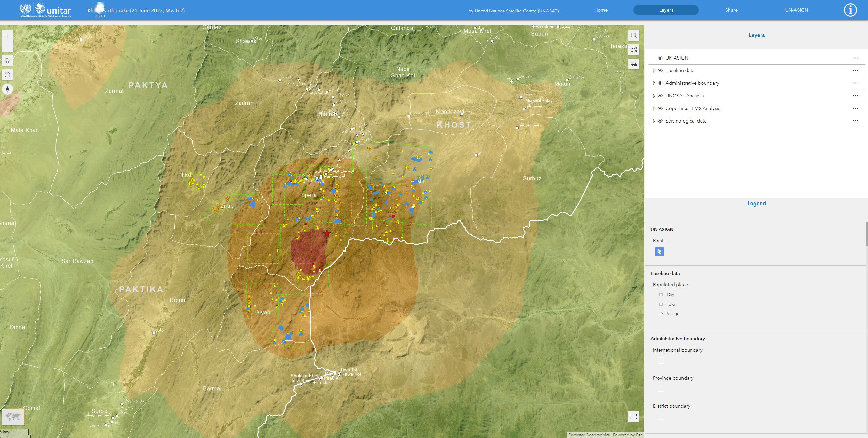
Task: Click the zoom in plus button
Action: click(7, 35)
